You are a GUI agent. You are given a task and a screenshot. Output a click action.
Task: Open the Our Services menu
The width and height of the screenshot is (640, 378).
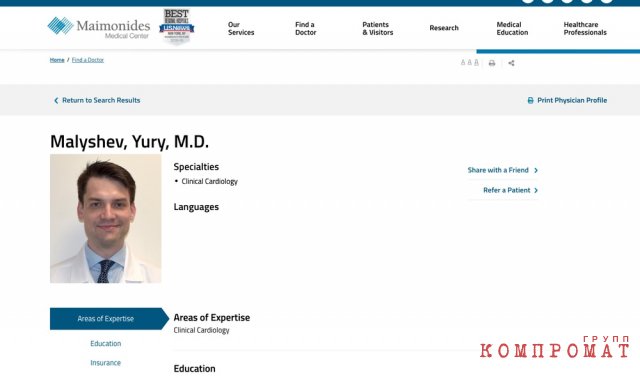pos(241,28)
